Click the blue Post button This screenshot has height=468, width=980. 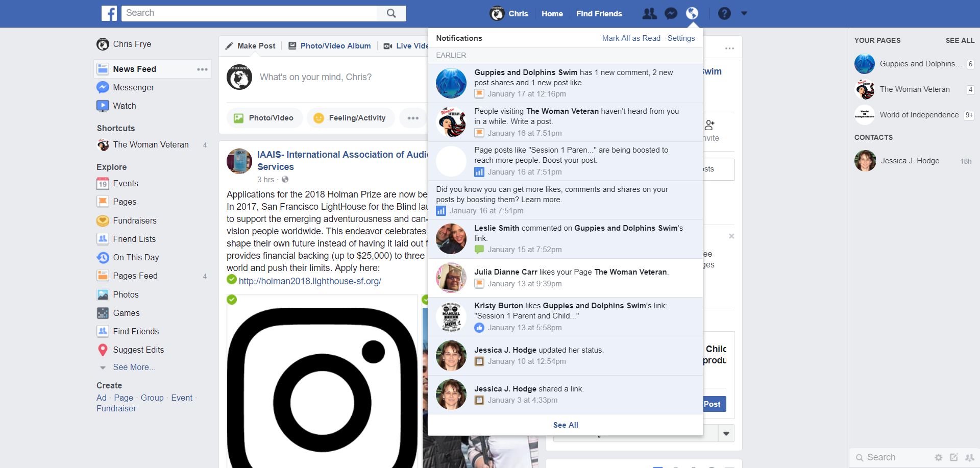(715, 404)
